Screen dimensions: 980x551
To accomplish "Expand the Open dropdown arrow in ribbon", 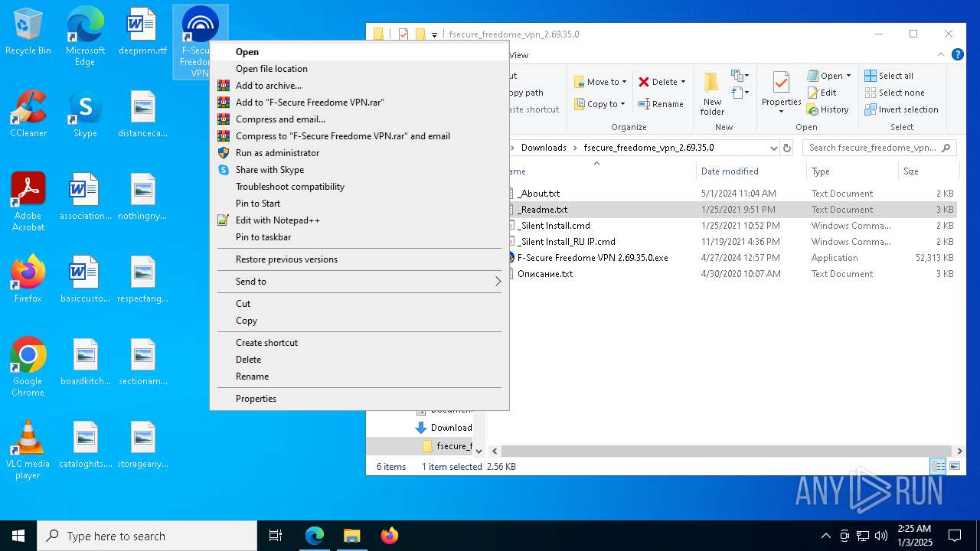I will click(848, 76).
